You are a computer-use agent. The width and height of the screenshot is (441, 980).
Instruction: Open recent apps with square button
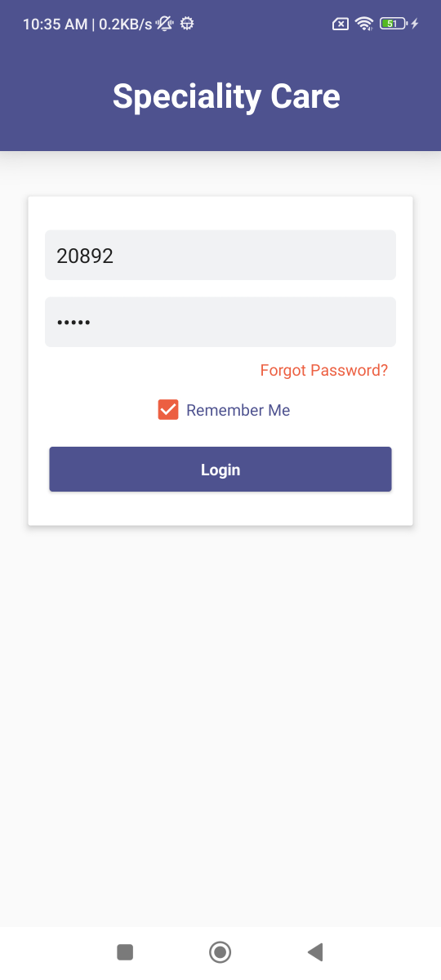click(125, 951)
